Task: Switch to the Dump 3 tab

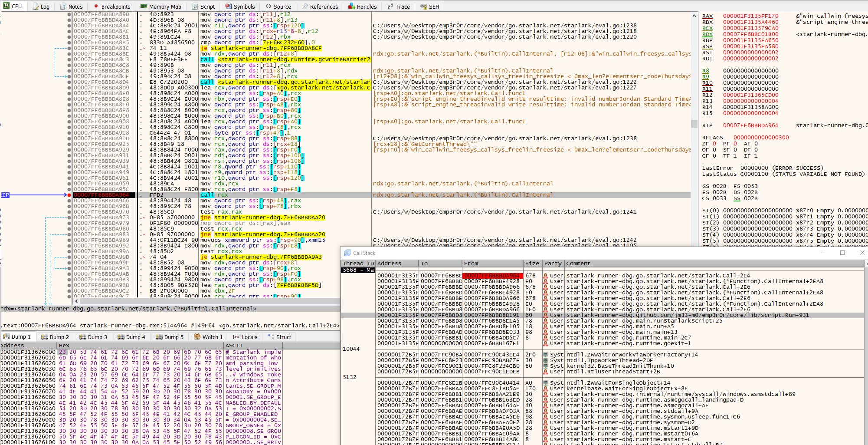Action: click(x=93, y=337)
